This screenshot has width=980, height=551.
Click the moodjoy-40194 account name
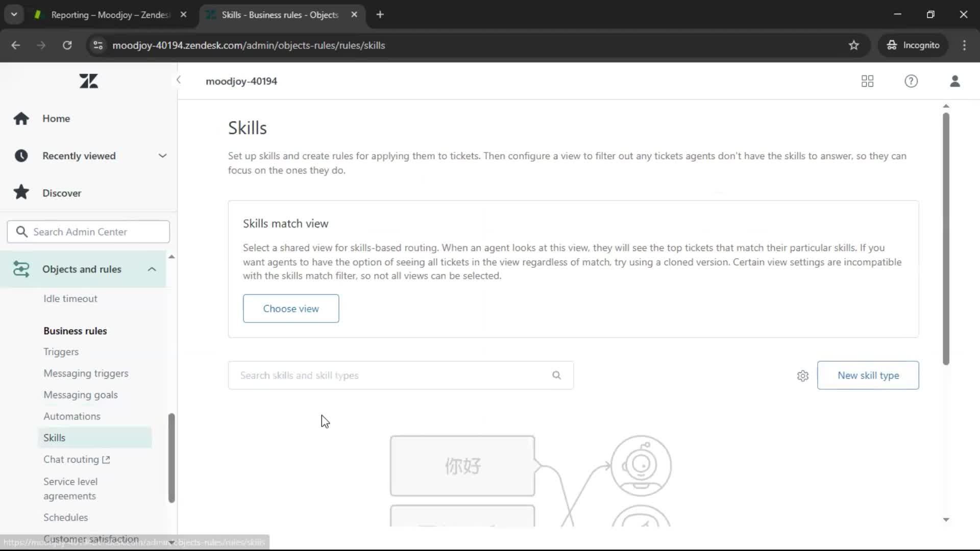point(241,81)
